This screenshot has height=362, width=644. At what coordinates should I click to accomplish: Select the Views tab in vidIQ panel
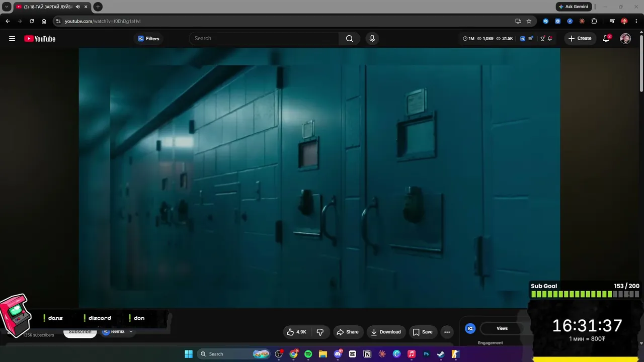click(502, 328)
